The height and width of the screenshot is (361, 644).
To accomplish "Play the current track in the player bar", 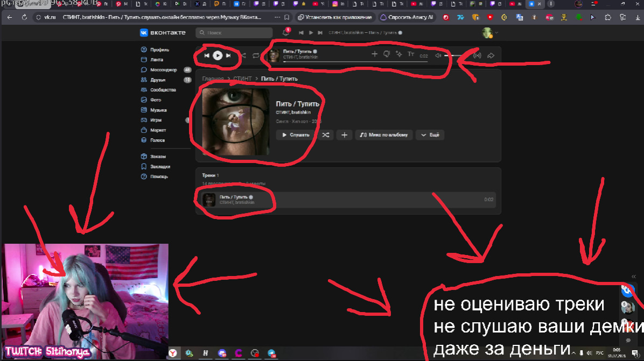I will pos(218,55).
